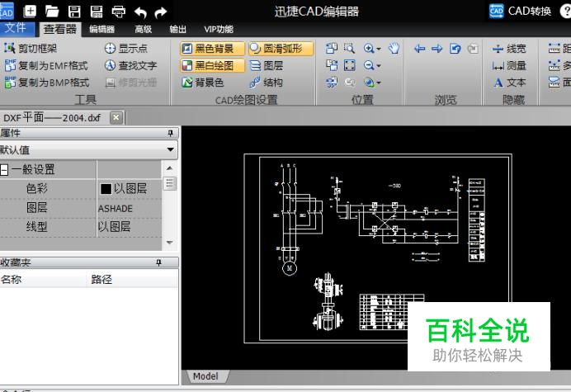Open the zoom in dropdown arrow

[379, 49]
